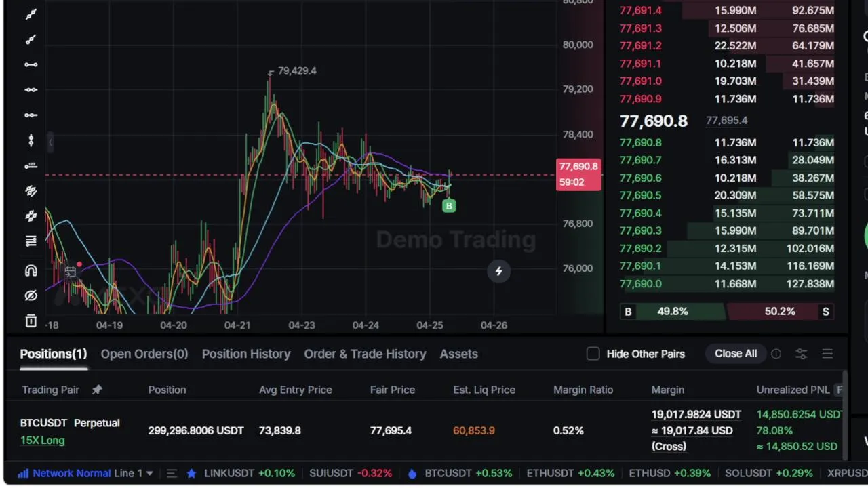Click the ticker list icon in bottom bar
Image resolution: width=868 pixels, height=488 pixels.
(x=172, y=474)
